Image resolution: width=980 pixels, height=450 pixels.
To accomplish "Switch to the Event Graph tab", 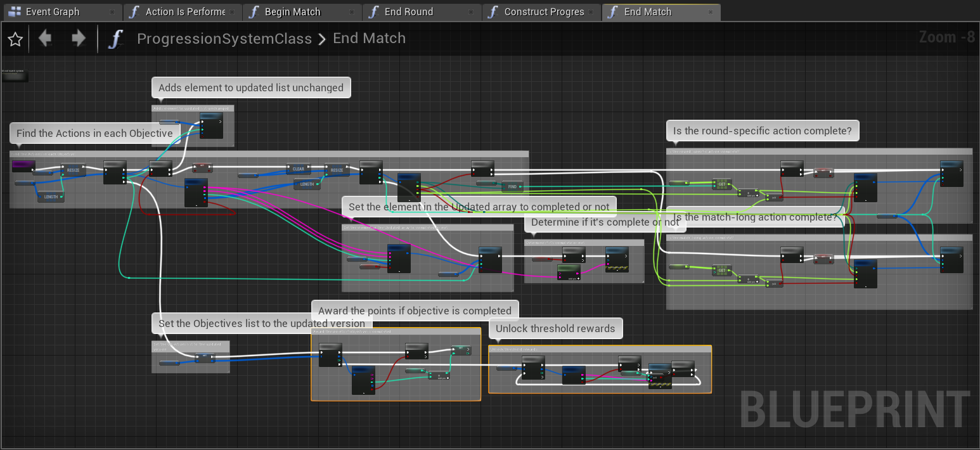I will pos(53,11).
